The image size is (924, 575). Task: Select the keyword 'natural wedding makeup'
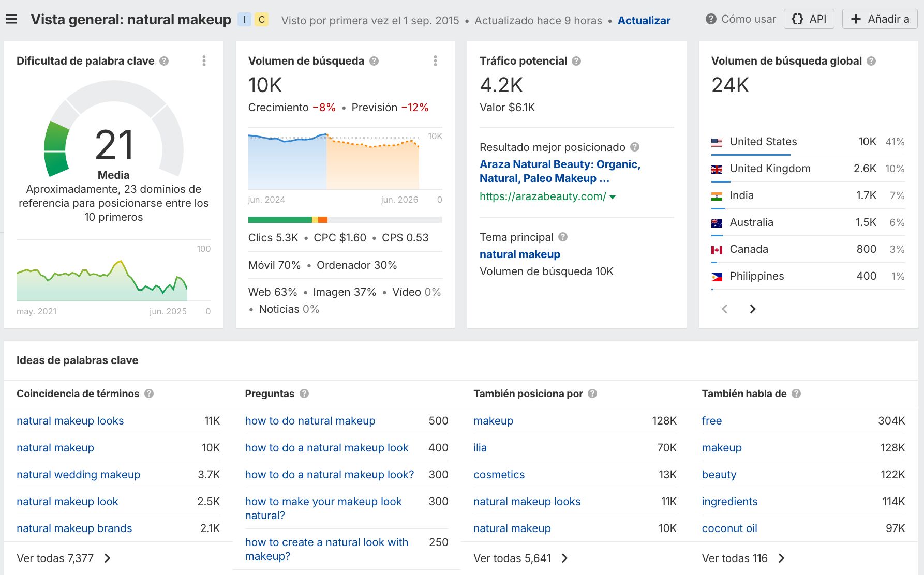78,474
